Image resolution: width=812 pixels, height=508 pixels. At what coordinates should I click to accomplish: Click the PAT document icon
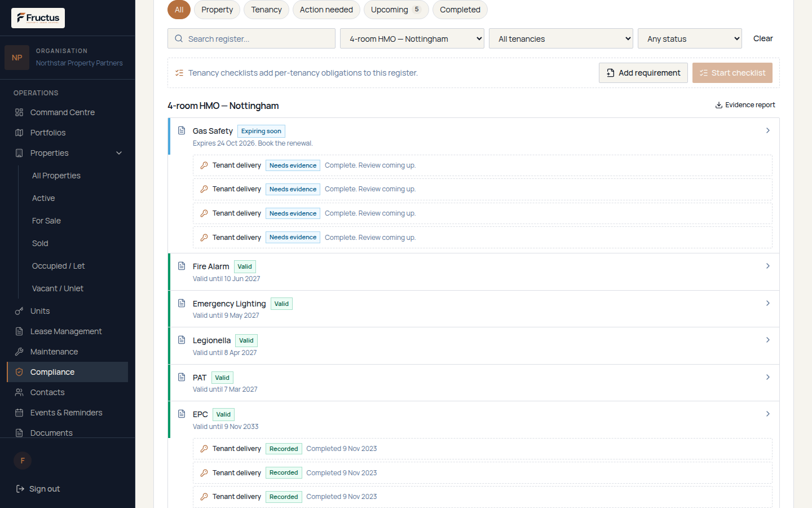pyautogui.click(x=182, y=377)
